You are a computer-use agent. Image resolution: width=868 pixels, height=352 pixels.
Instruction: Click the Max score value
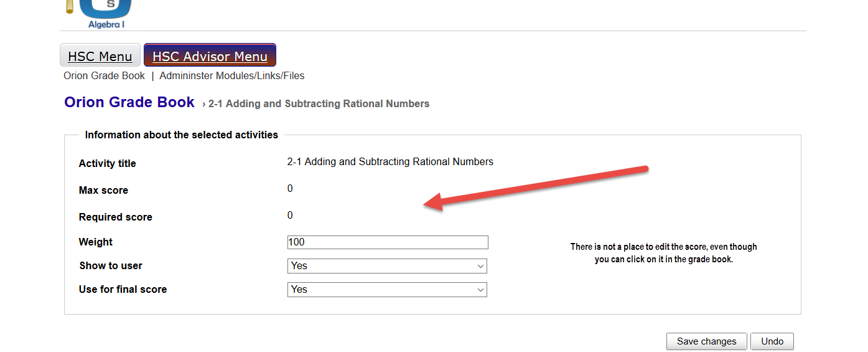tap(290, 189)
